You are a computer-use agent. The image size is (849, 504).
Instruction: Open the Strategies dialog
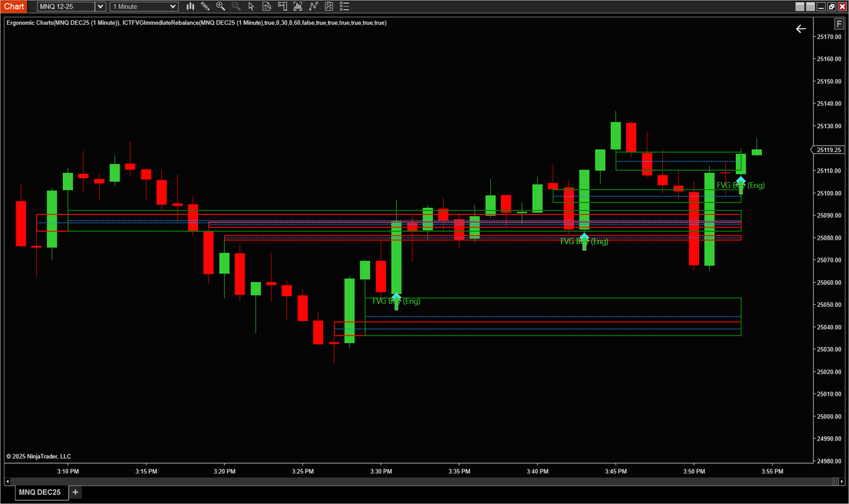(x=330, y=6)
